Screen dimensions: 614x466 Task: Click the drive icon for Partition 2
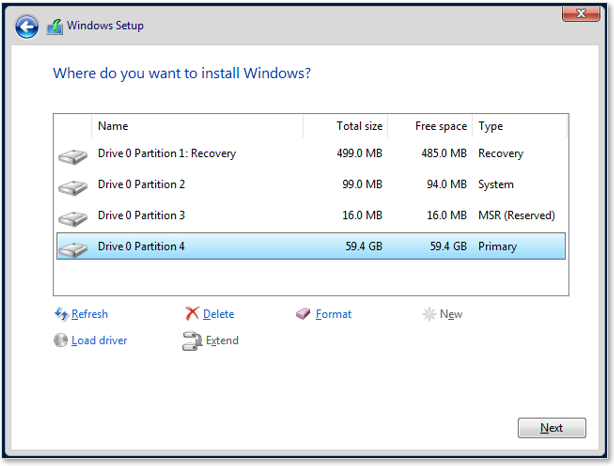point(73,188)
